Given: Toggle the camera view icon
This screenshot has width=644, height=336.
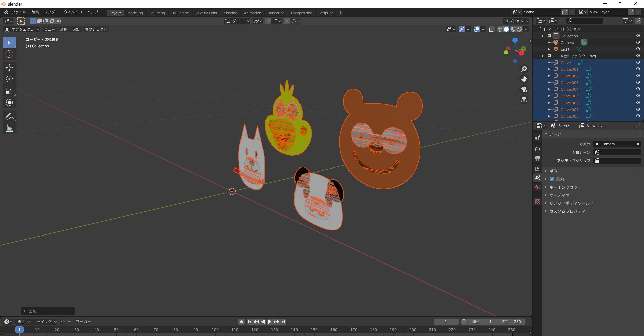Looking at the screenshot, I should [524, 89].
